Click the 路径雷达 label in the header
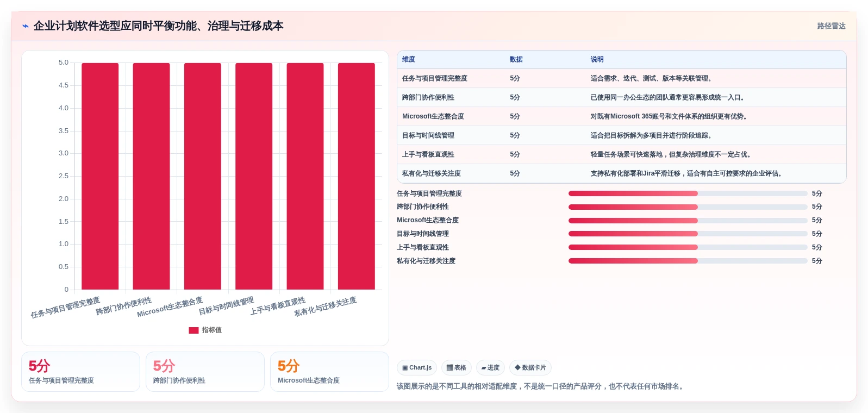 click(x=831, y=26)
